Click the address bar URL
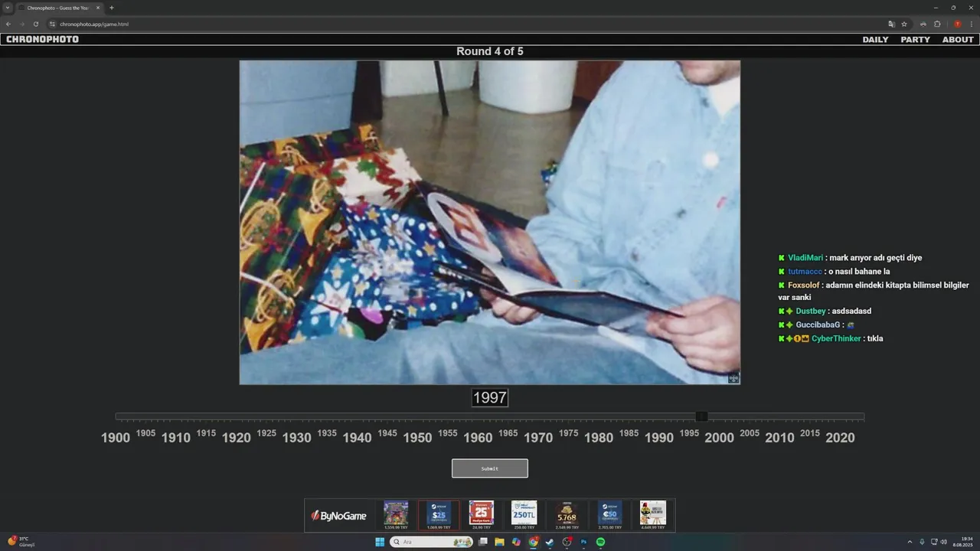 pyautogui.click(x=94, y=24)
